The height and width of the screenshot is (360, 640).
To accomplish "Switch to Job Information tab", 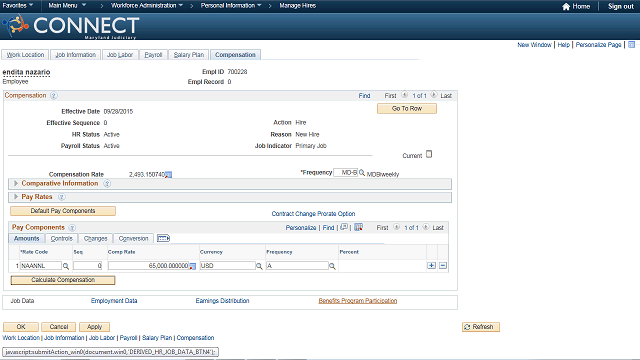I will (x=76, y=55).
